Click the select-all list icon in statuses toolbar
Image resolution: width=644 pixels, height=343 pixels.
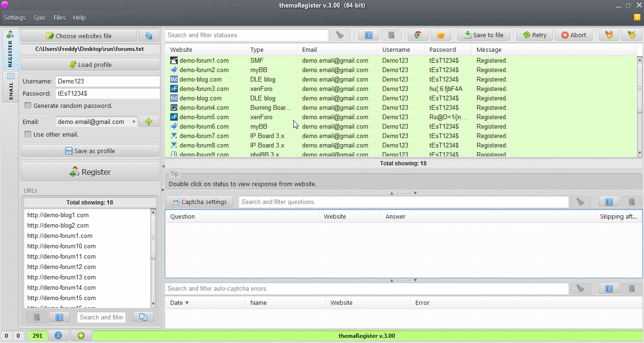click(x=369, y=35)
